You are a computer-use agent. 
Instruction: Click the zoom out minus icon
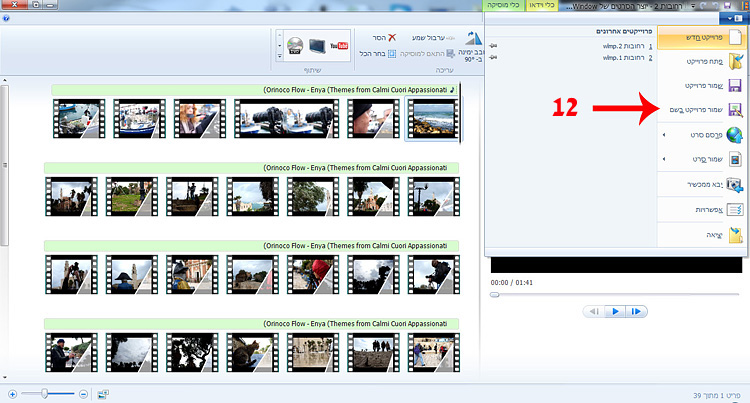click(x=84, y=394)
